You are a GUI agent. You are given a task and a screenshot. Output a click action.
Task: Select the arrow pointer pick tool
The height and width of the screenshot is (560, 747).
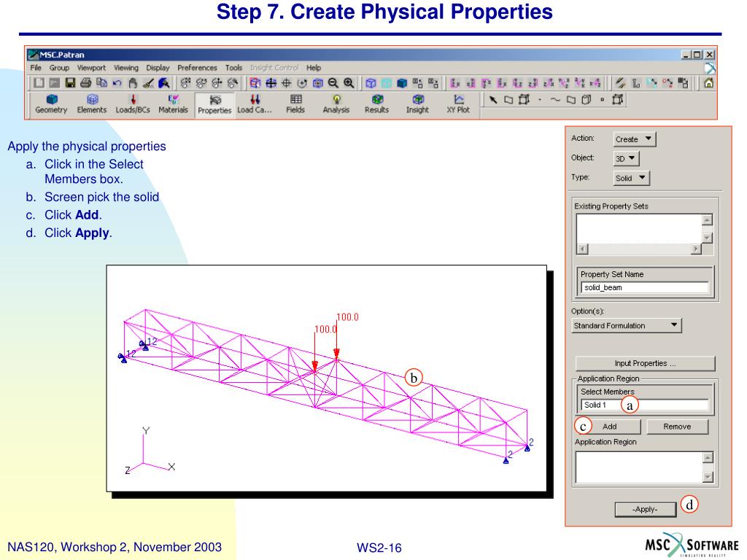tap(493, 99)
